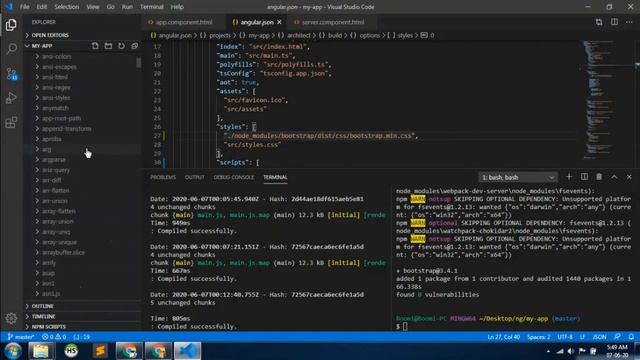
Task: Click the New File icon in MY-APP header
Action: coord(95,46)
